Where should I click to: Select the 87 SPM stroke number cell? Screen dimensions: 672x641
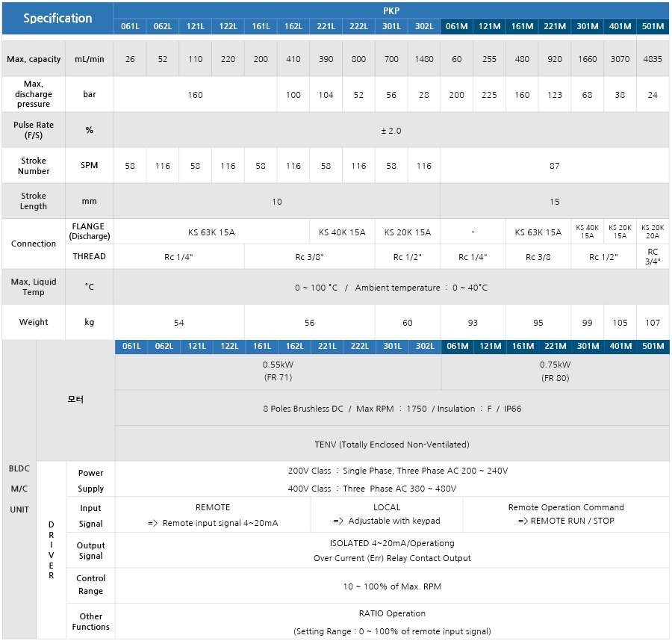click(x=554, y=166)
